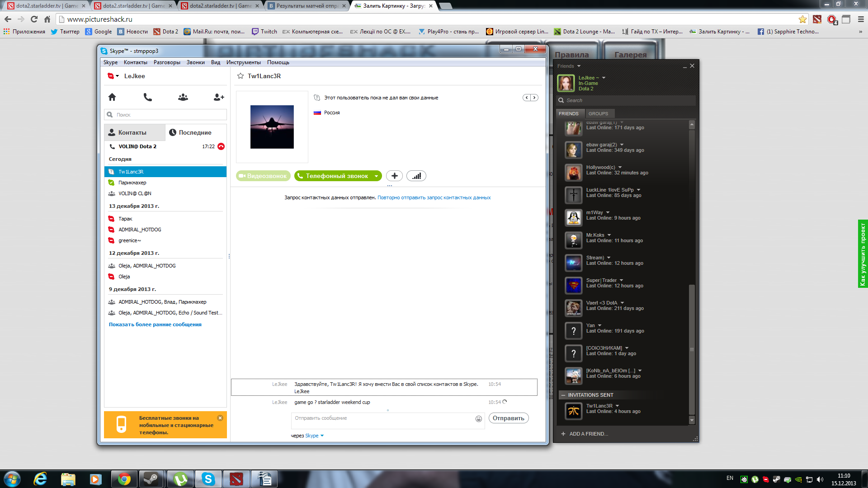Open the Инструменты menu
Viewport: 868px width, 488px height.
click(x=244, y=62)
